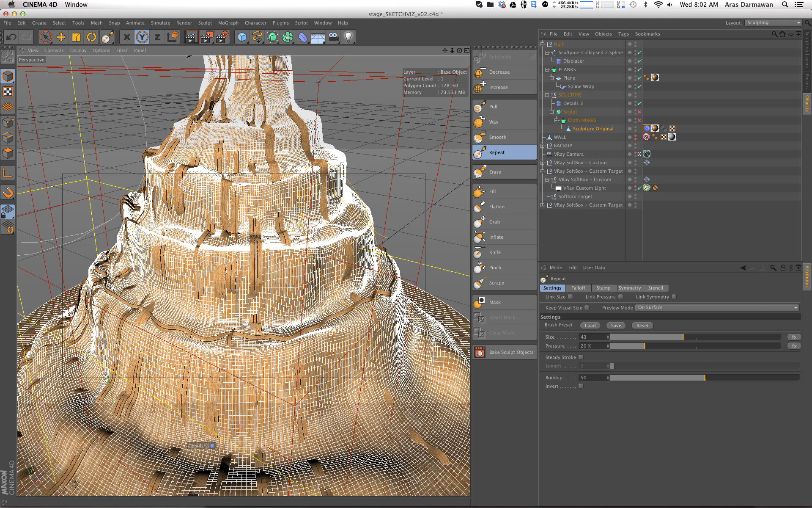Select the Flatten brush

[504, 207]
